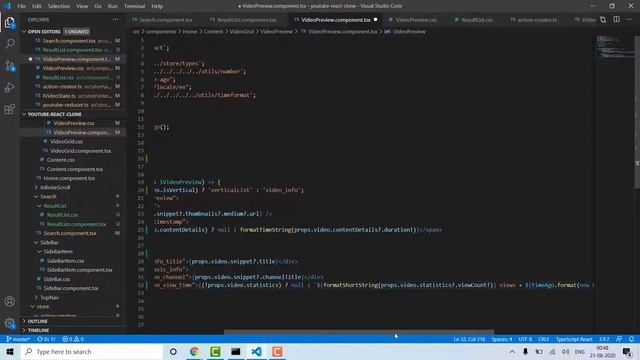The width and height of the screenshot is (640, 360).
Task: Open the terminal app on taskbar
Action: (x=236, y=351)
